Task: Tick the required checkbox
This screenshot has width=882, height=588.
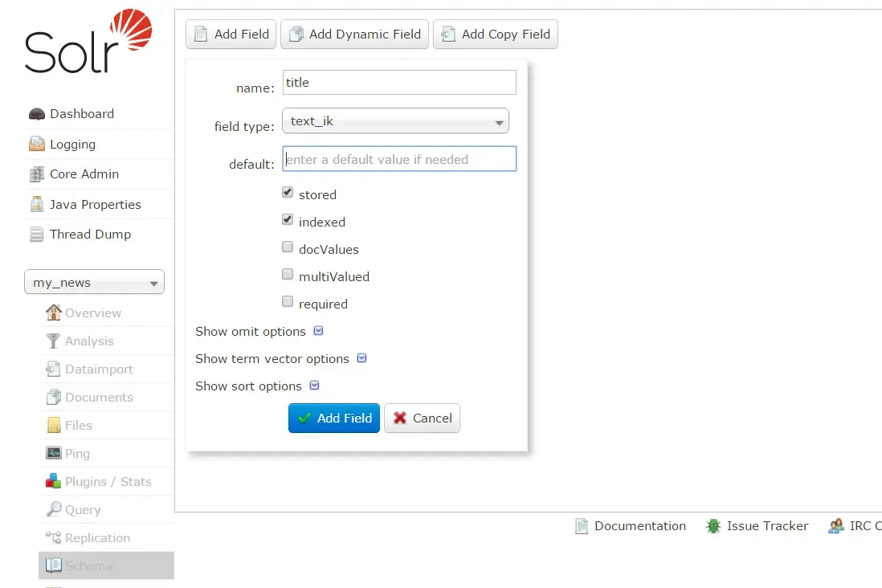Action: click(x=288, y=301)
